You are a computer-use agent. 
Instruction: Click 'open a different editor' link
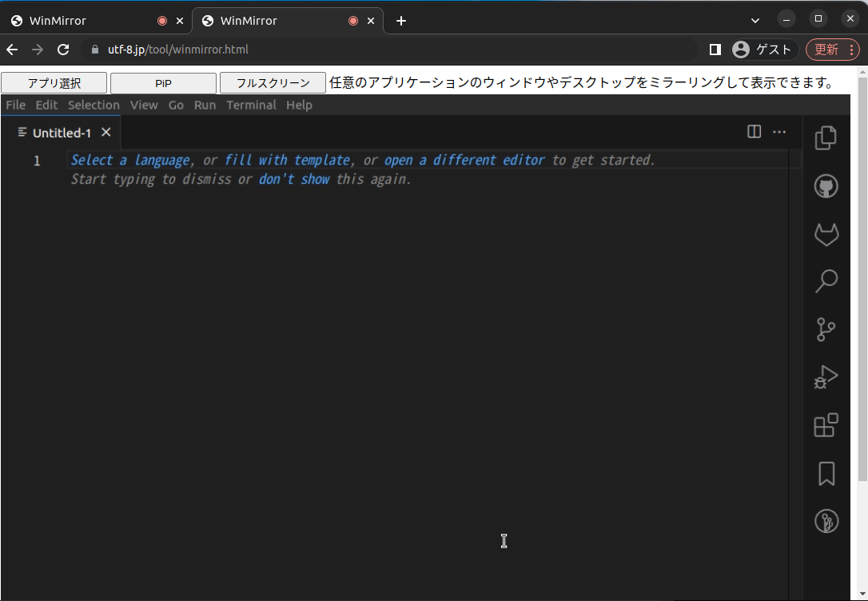[464, 161]
